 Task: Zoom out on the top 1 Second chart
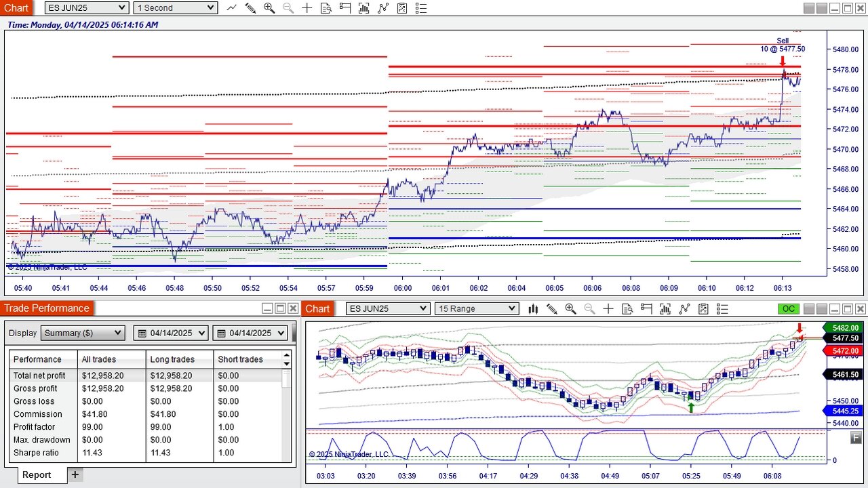[x=288, y=8]
